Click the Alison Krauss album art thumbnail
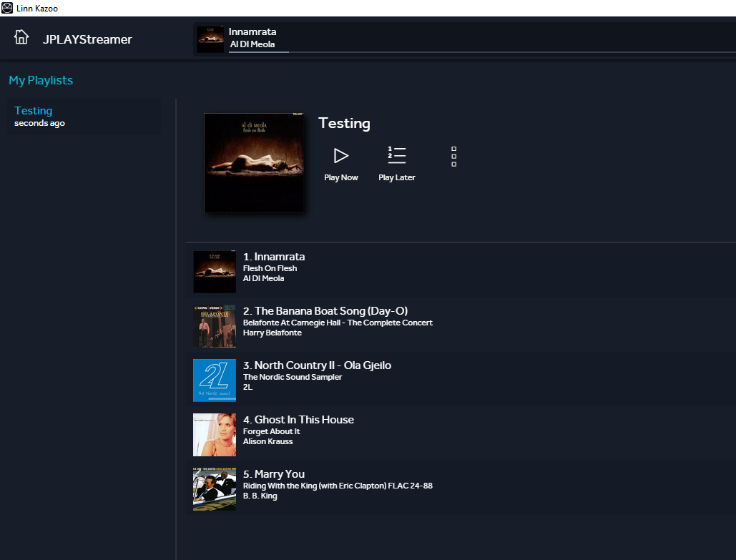 pos(215,435)
